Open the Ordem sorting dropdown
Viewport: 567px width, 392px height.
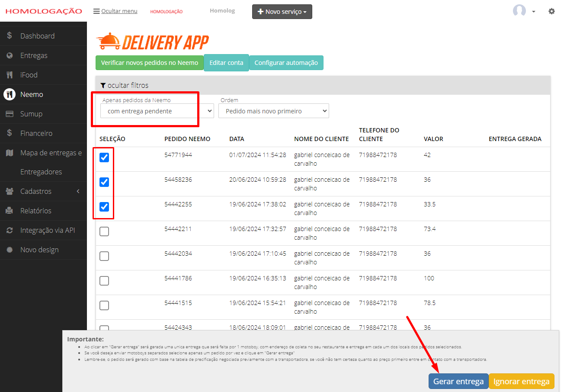coord(274,111)
